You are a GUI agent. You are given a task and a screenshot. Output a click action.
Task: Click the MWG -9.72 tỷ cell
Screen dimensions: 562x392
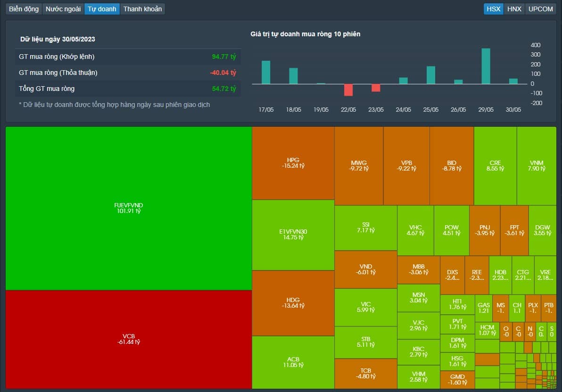(x=359, y=166)
